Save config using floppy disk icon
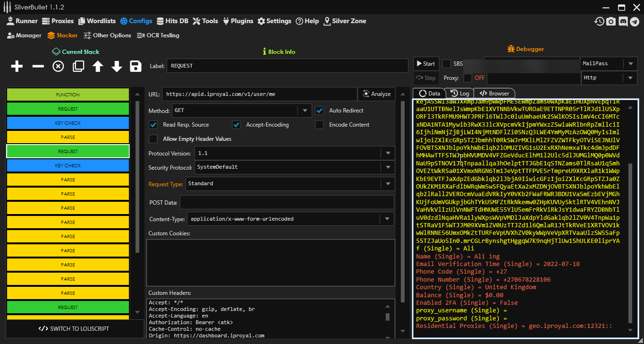The width and height of the screenshot is (644, 344). (x=136, y=66)
